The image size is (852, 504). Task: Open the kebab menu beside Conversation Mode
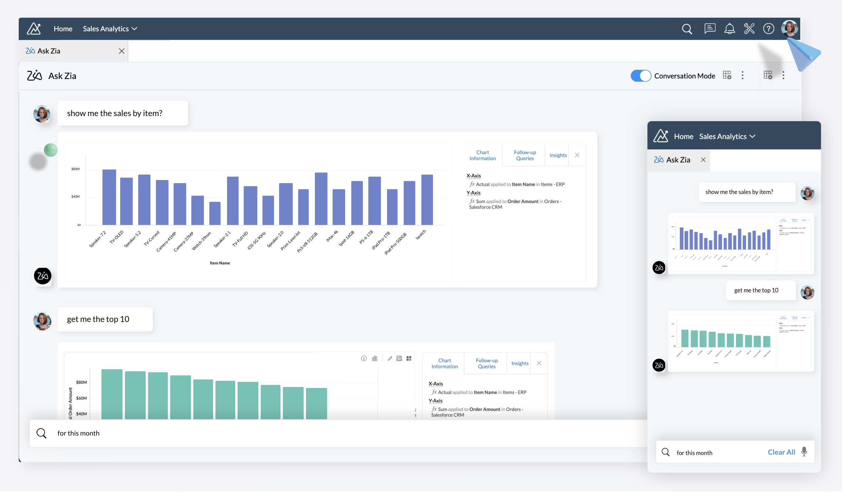click(742, 75)
